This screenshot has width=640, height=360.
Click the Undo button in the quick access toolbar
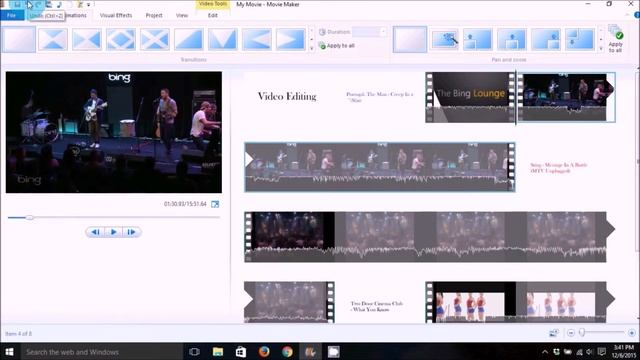click(x=28, y=4)
